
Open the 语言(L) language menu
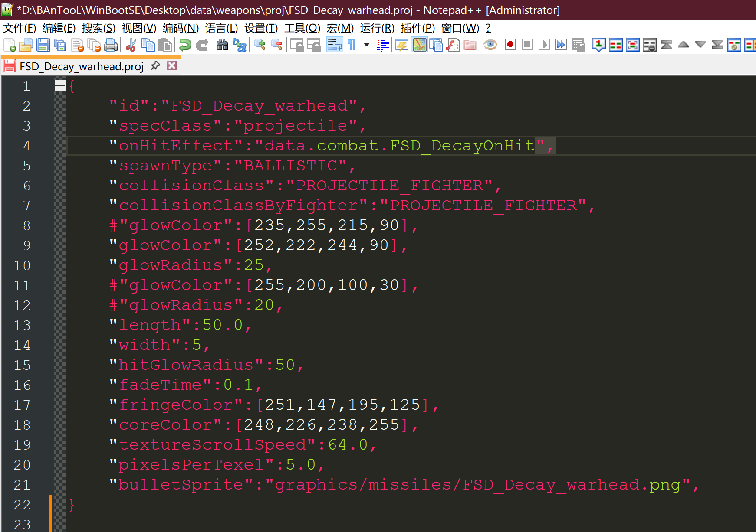(x=221, y=28)
